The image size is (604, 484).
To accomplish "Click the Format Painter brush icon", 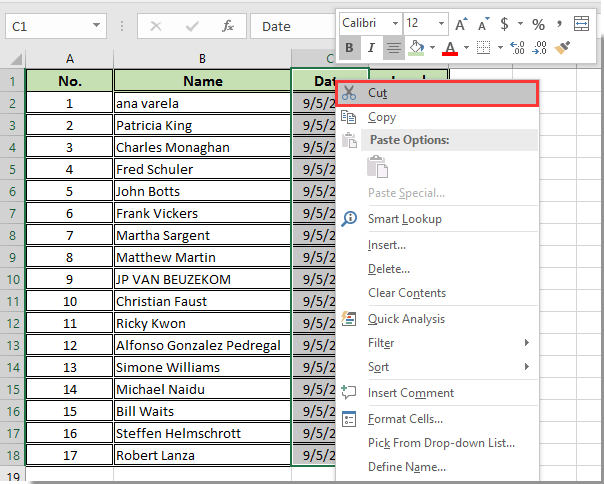I will click(562, 47).
